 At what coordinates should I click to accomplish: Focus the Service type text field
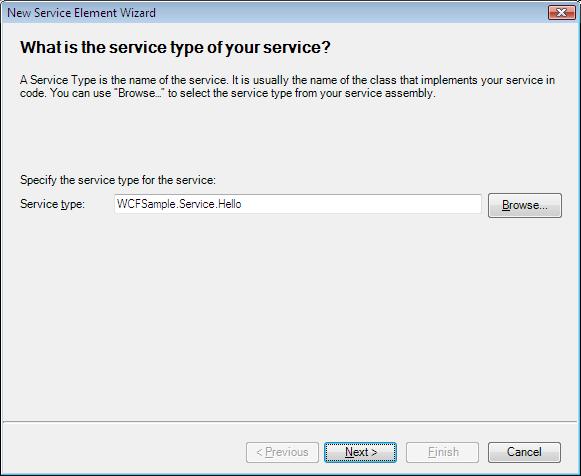(x=298, y=204)
